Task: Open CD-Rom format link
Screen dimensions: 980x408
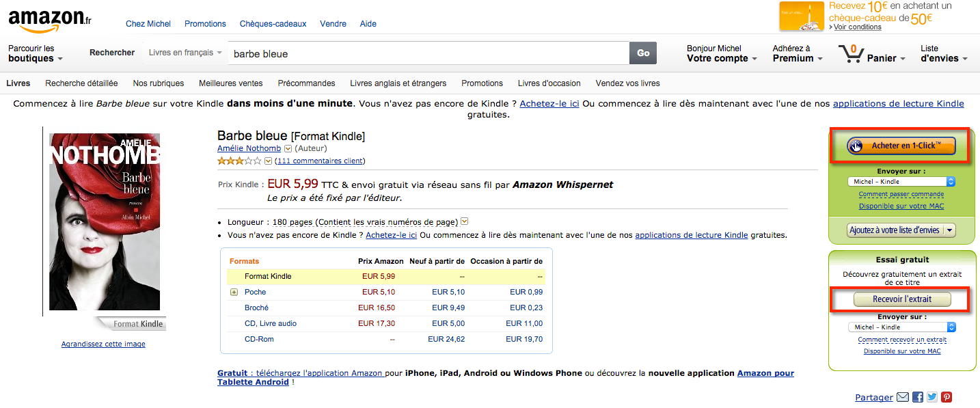Action: (x=259, y=339)
